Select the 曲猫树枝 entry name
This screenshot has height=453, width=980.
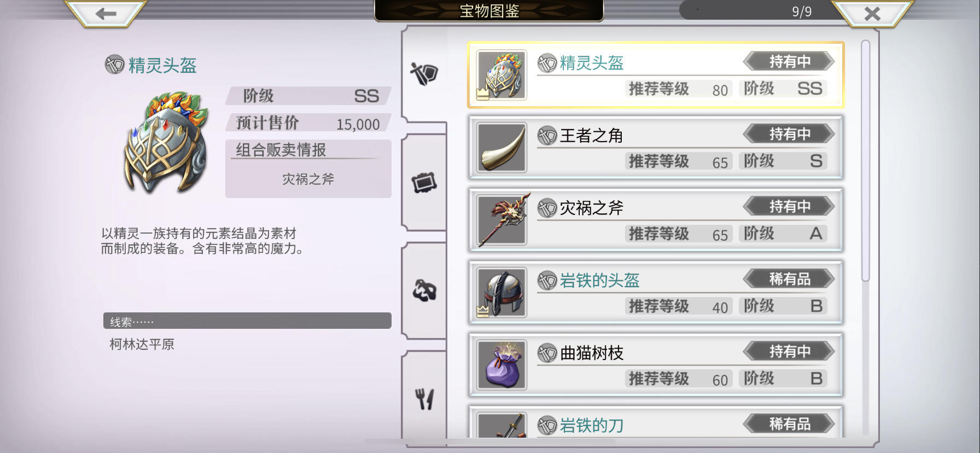point(591,353)
